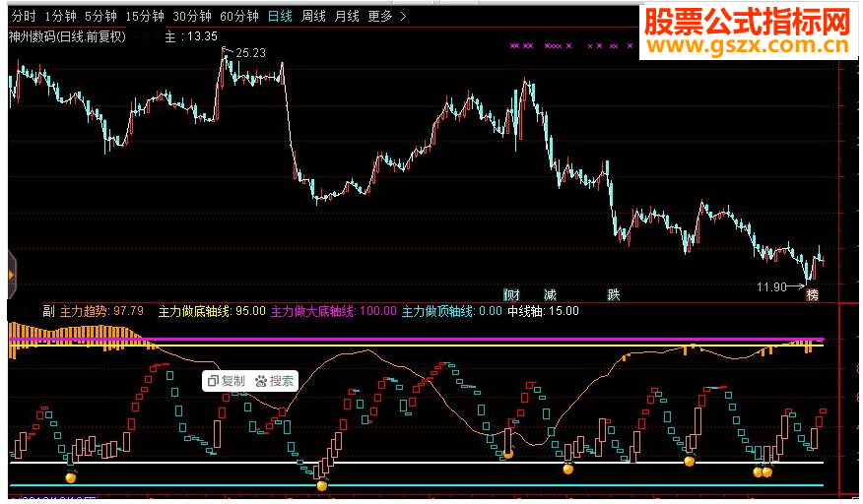Click the 跌 info marker on chart
Viewport: 863px width, 504px height.
click(x=614, y=295)
